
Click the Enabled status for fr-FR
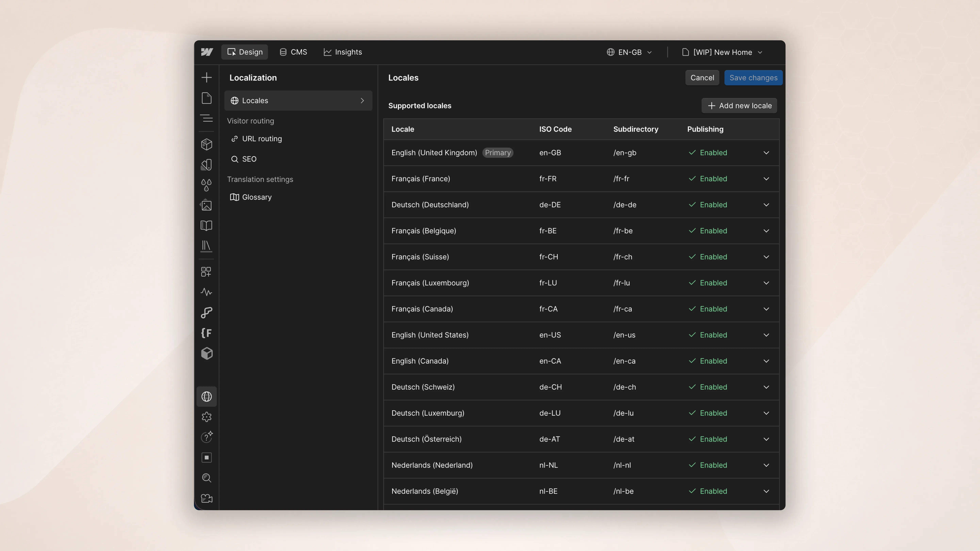[708, 179]
